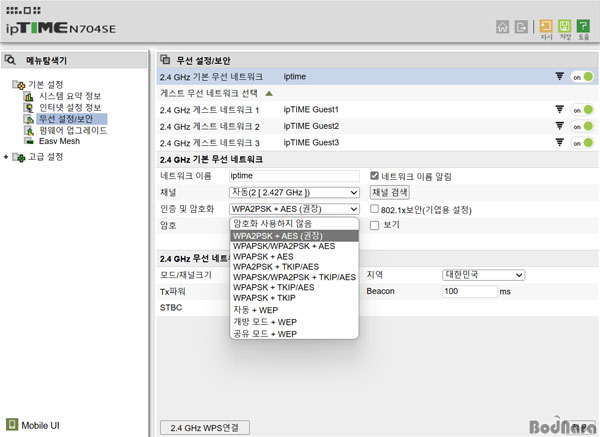Click the 메뉴탐색기 header label
This screenshot has height=437, width=600.
[46, 60]
